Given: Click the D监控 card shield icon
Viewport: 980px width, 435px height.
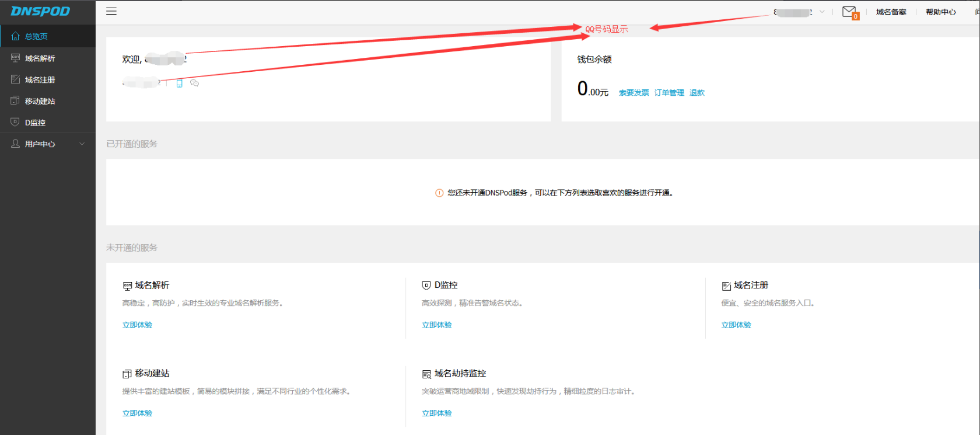Looking at the screenshot, I should 426,286.
